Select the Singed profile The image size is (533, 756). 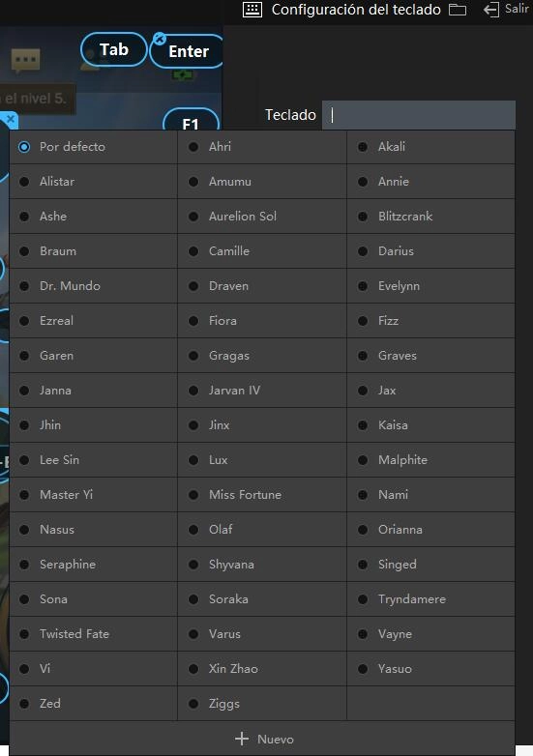pyautogui.click(x=430, y=565)
